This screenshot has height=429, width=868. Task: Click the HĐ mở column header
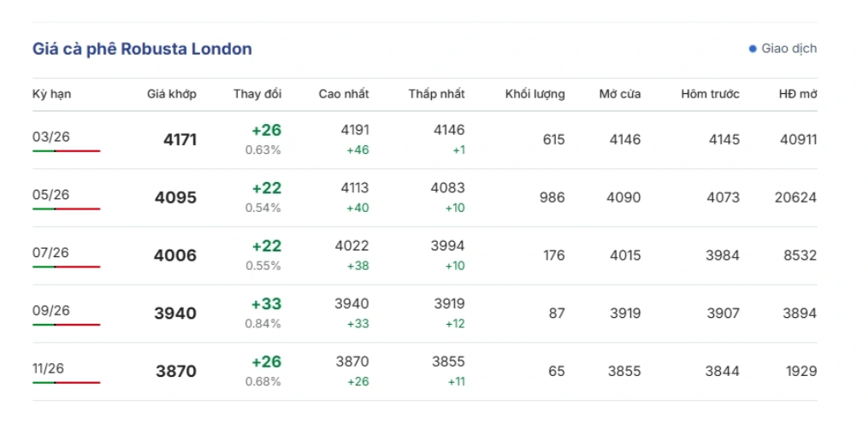coord(797,94)
